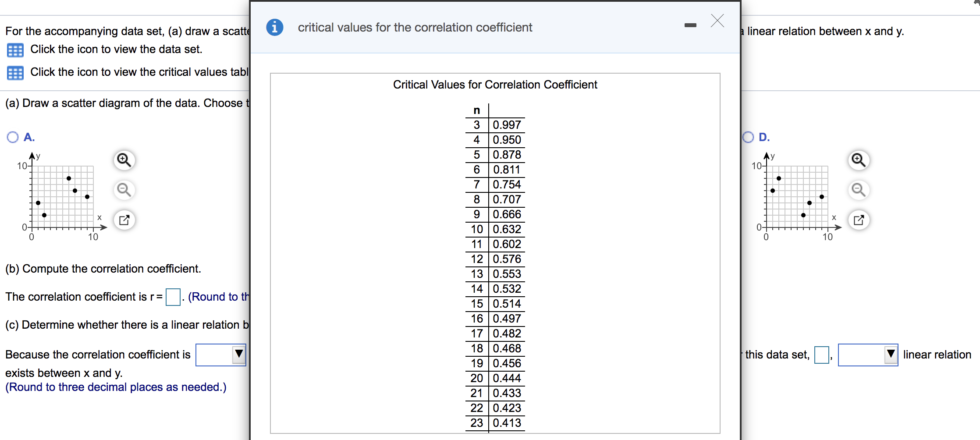Screen dimensions: 980x440
Task: Click the table value 0.878
Action: coord(507,155)
